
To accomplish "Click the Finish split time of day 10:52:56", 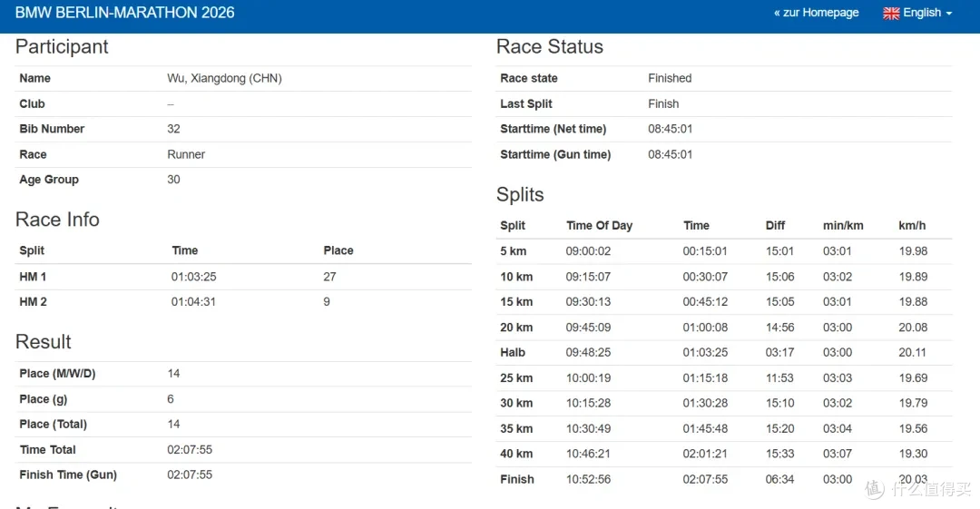I will [x=588, y=479].
